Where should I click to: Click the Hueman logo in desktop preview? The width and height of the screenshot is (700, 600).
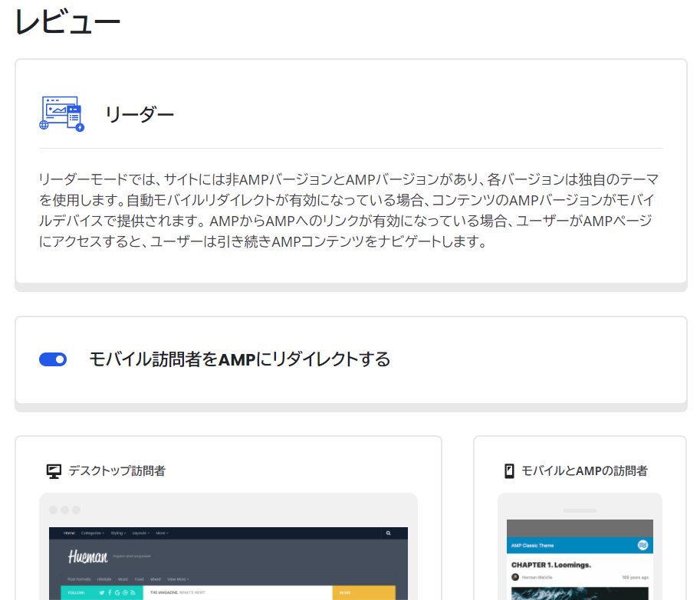pyautogui.click(x=88, y=557)
